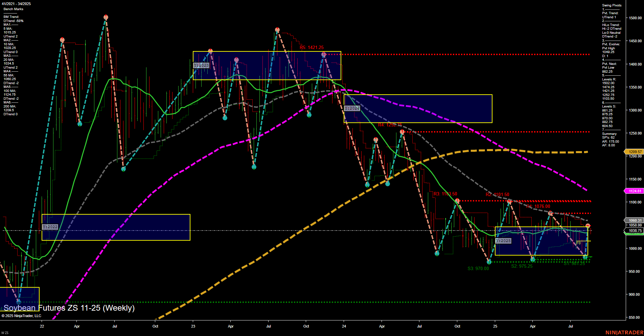Viewport: 644px width, 336px height.
Task: Click the magenta 1124.81 price marker
Action: 634,191
